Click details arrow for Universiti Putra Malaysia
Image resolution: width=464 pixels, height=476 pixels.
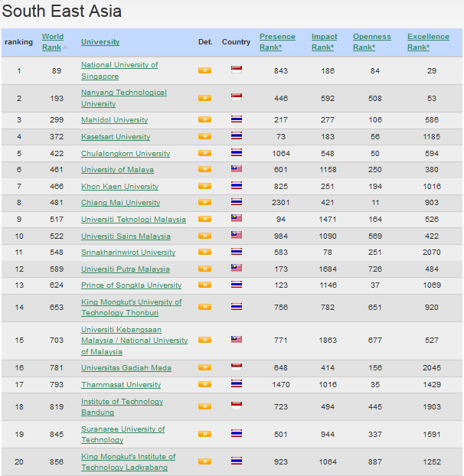[x=204, y=269]
